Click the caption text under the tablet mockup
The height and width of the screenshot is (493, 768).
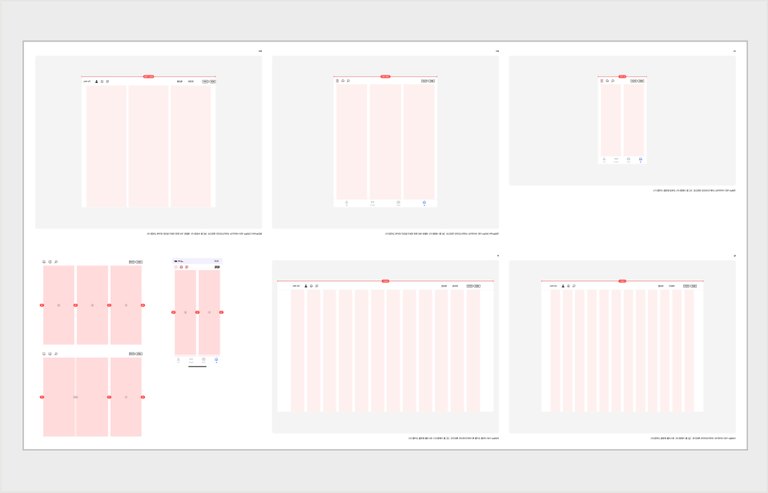click(x=442, y=234)
